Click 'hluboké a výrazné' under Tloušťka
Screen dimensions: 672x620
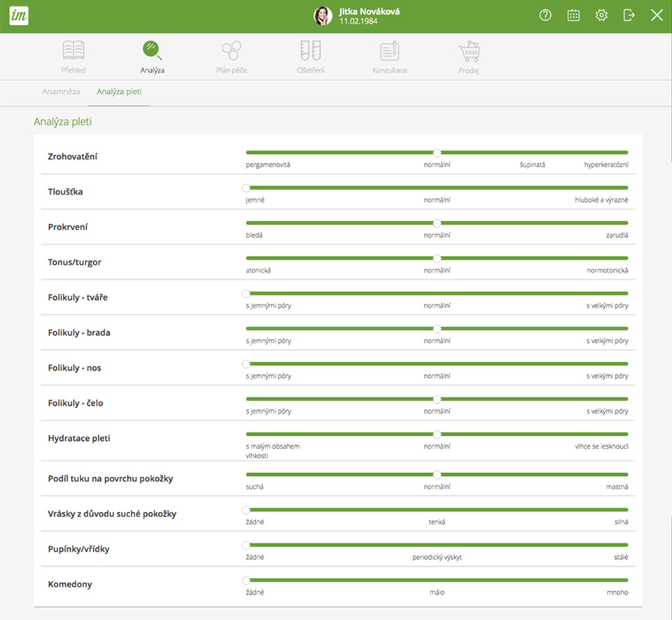pyautogui.click(x=601, y=200)
